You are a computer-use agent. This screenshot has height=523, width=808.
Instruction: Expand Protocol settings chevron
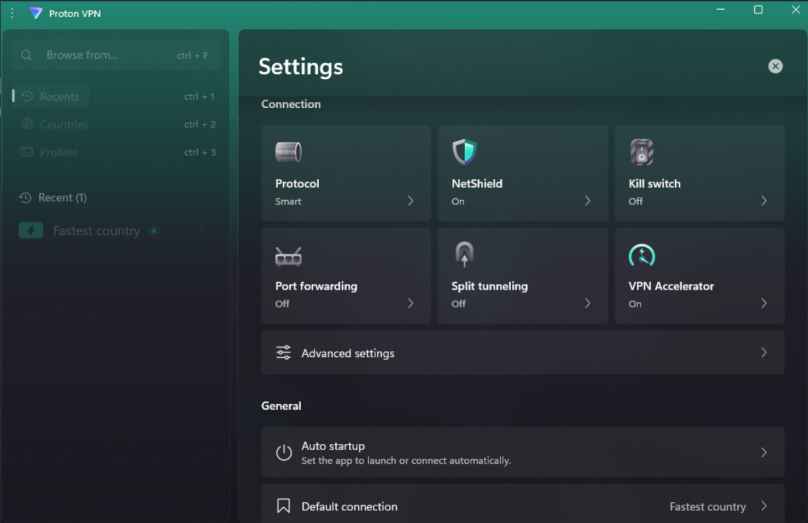pyautogui.click(x=411, y=200)
